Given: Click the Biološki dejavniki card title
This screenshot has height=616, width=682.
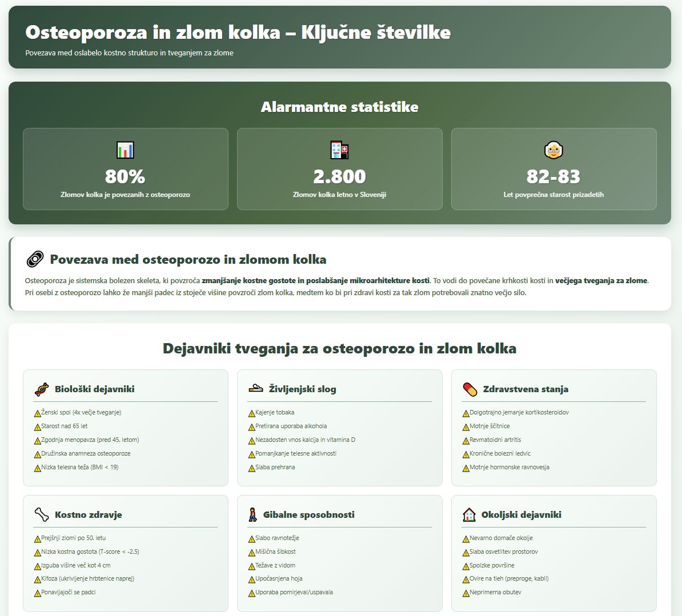Looking at the screenshot, I should coord(94,389).
